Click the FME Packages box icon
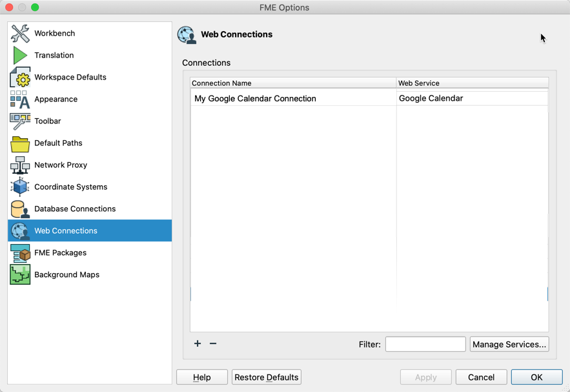The height and width of the screenshot is (392, 570). click(x=20, y=253)
